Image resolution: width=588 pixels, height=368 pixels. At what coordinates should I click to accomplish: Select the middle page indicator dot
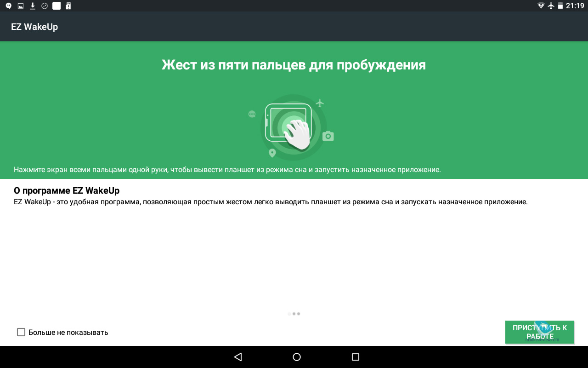click(x=294, y=314)
